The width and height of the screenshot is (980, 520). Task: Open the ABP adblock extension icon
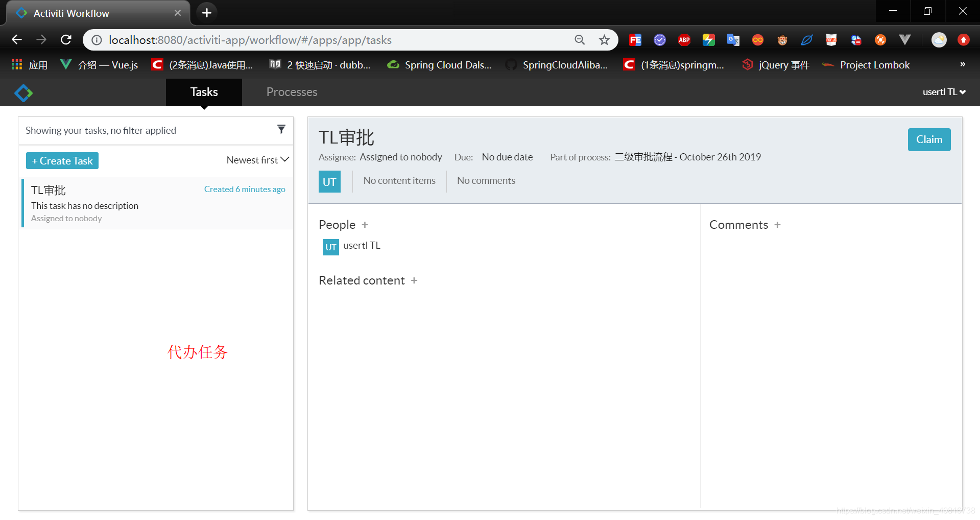point(684,40)
